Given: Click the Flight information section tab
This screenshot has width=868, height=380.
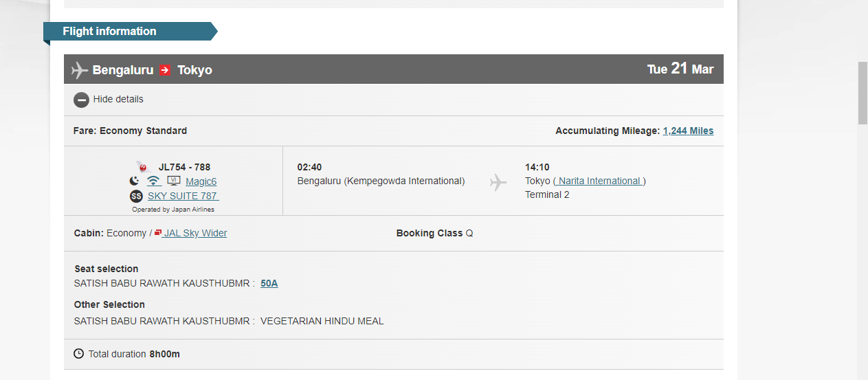Looking at the screenshot, I should (x=110, y=31).
